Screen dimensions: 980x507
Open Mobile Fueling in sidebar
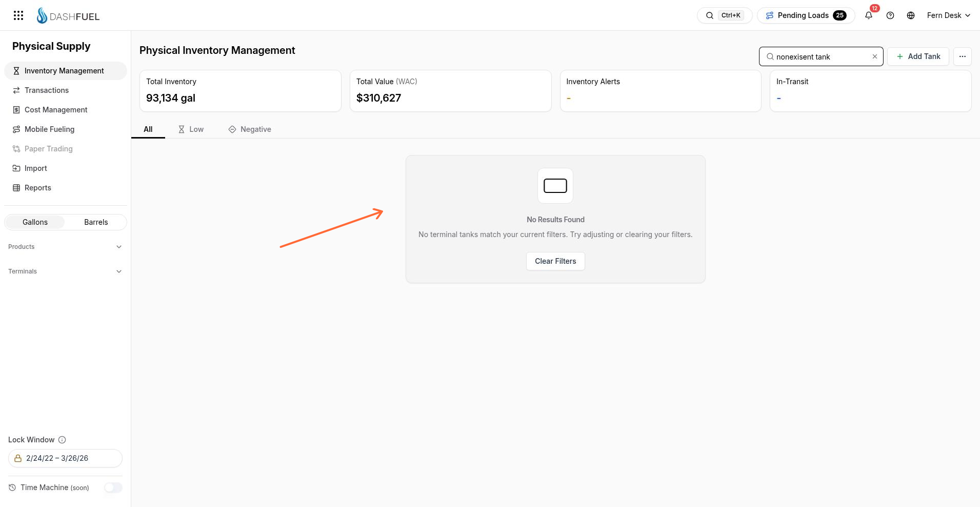66,129
